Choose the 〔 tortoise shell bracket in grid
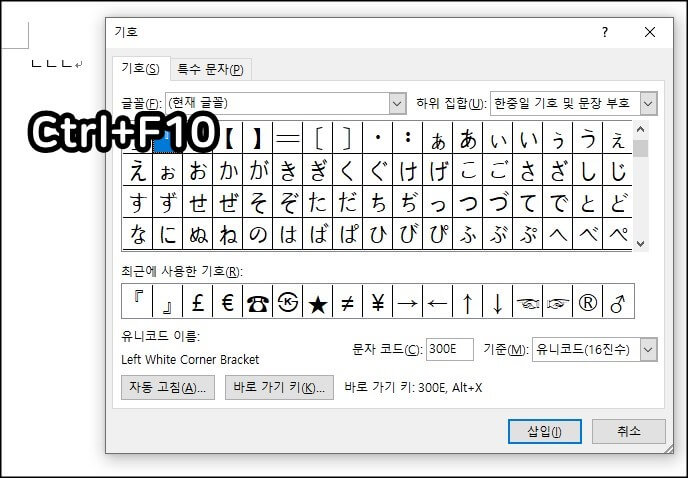The height and width of the screenshot is (478, 688). [318, 138]
